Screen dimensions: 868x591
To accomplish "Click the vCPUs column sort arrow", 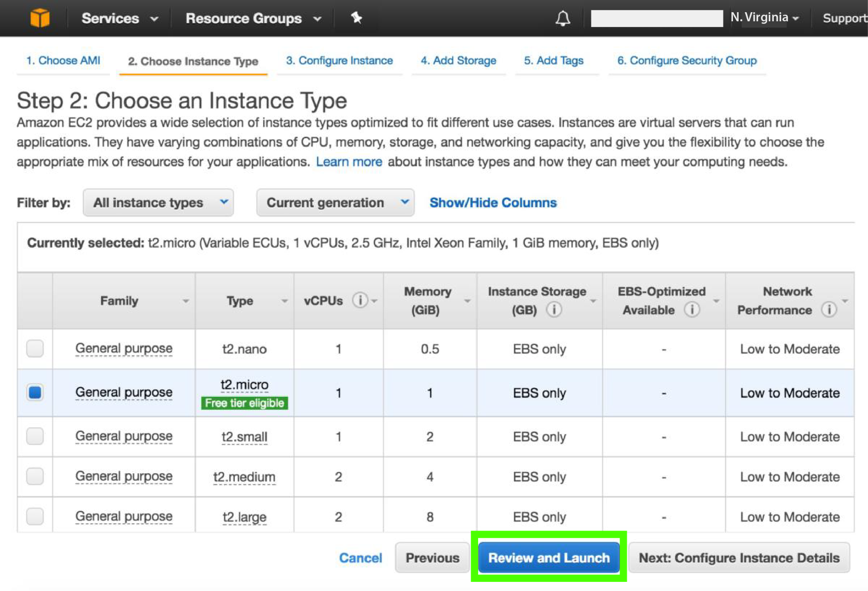I will tap(374, 301).
